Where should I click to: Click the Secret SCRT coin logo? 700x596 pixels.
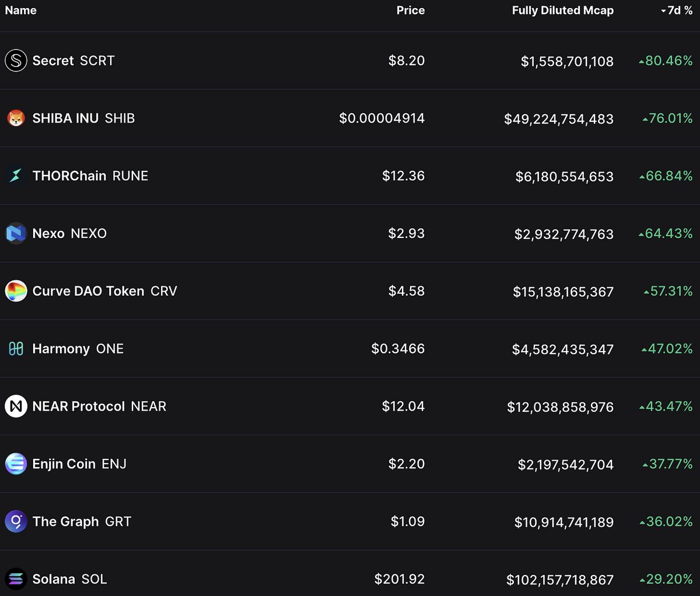point(16,61)
